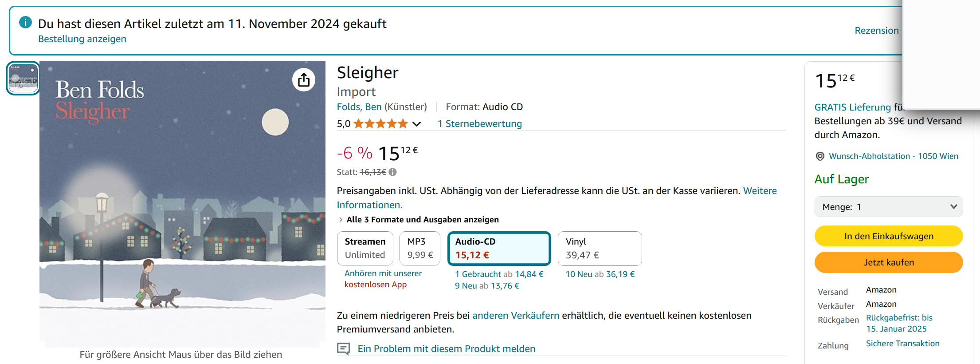Click the Folds, Ben artist link
The image size is (980, 364).
point(359,107)
